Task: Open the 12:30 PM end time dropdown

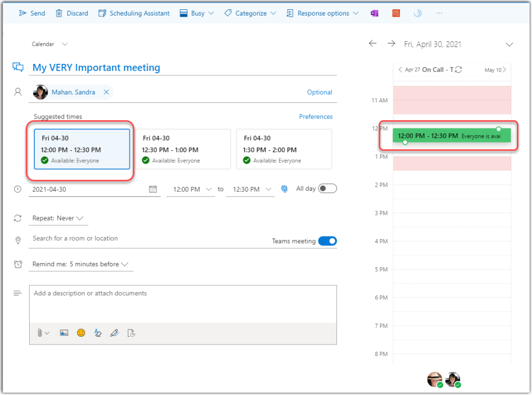Action: click(x=250, y=189)
